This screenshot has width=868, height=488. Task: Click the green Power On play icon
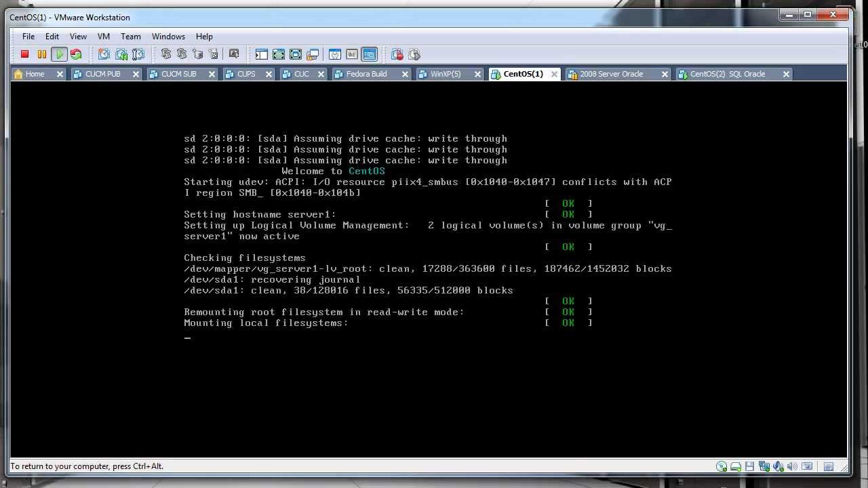pyautogui.click(x=59, y=54)
